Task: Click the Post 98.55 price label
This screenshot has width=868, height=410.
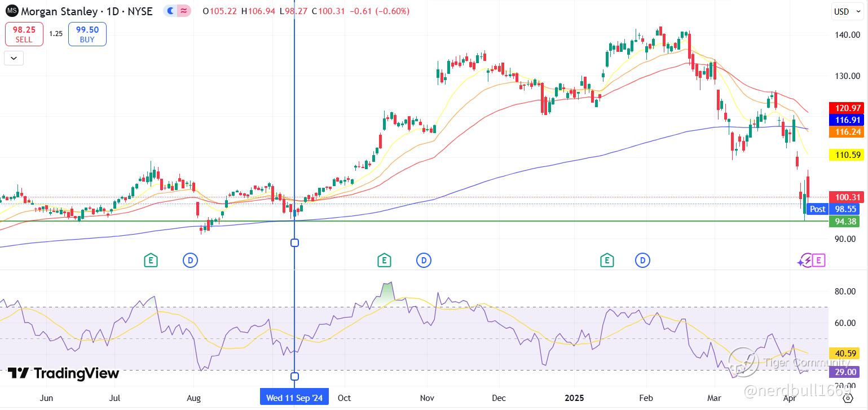Action: [834, 209]
